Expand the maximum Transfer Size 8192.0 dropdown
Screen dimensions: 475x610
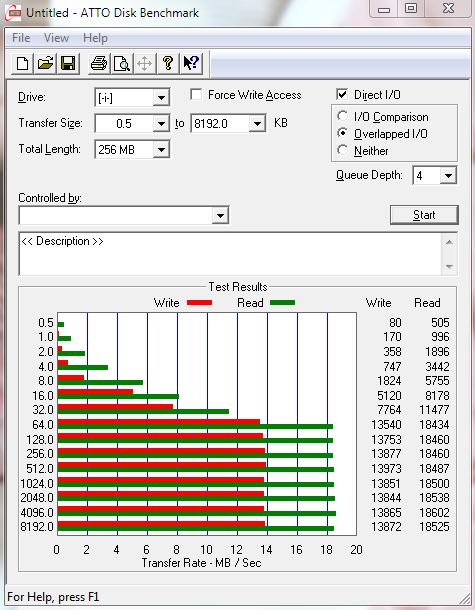pos(257,124)
